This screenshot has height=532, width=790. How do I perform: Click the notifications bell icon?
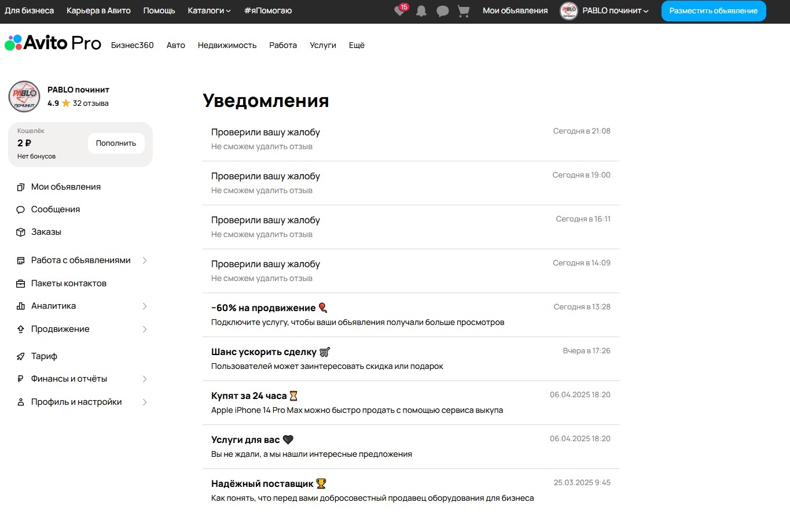tap(421, 11)
